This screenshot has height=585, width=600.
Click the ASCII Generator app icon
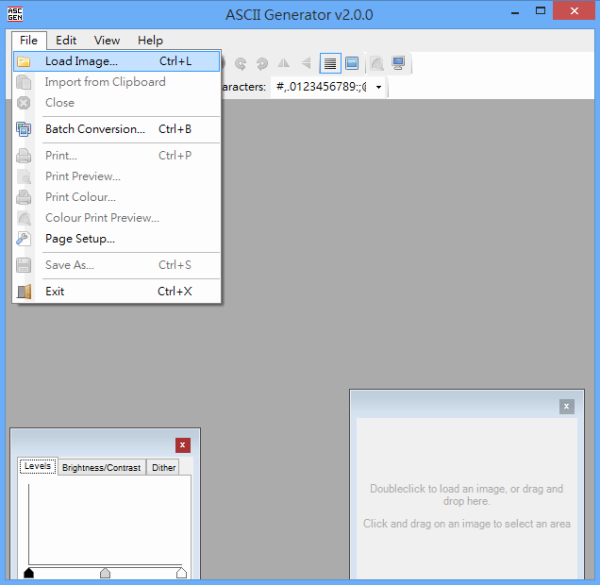pos(15,14)
